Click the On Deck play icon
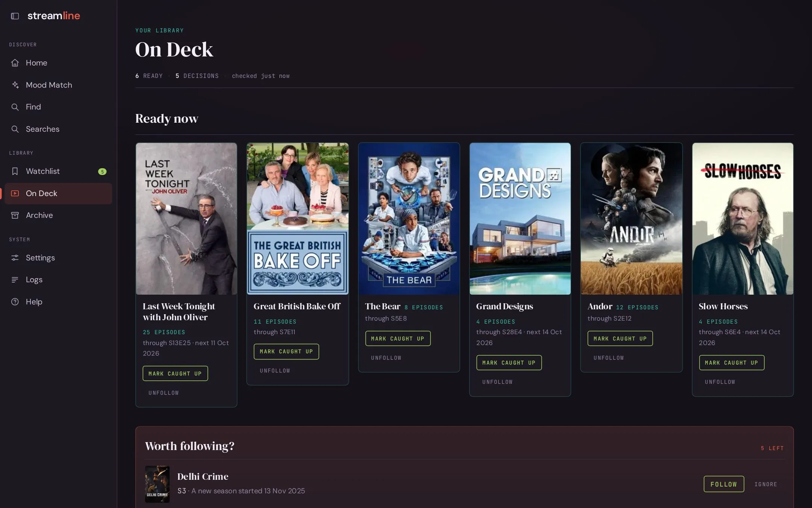The height and width of the screenshot is (508, 812). [15, 193]
